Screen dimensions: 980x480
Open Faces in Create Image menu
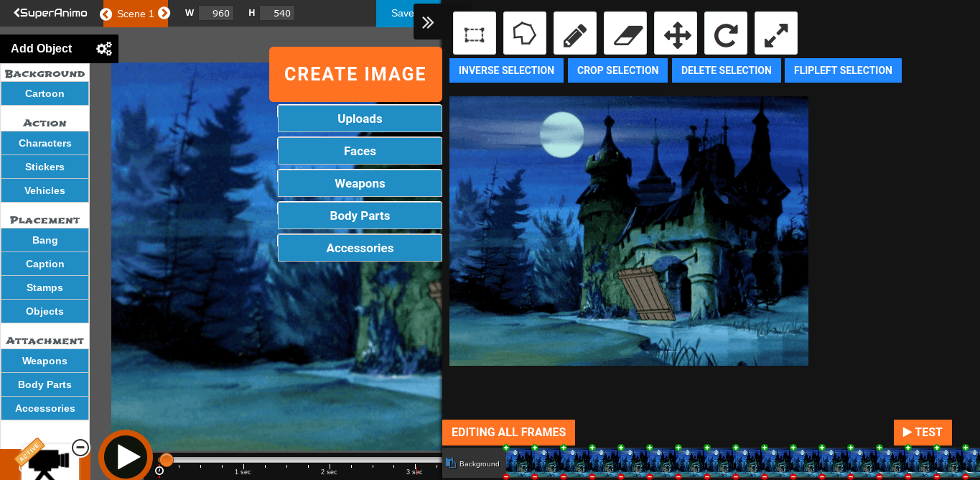pos(360,151)
